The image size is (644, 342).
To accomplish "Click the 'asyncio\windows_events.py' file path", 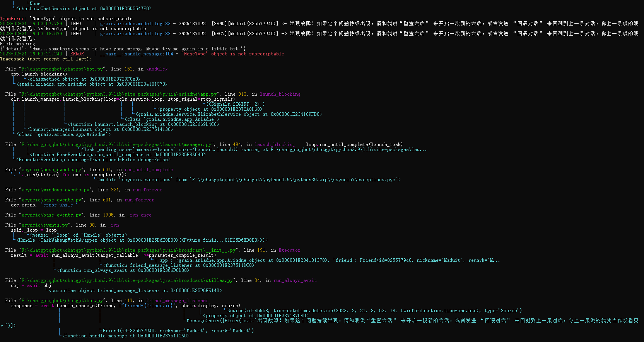I will [55, 190].
